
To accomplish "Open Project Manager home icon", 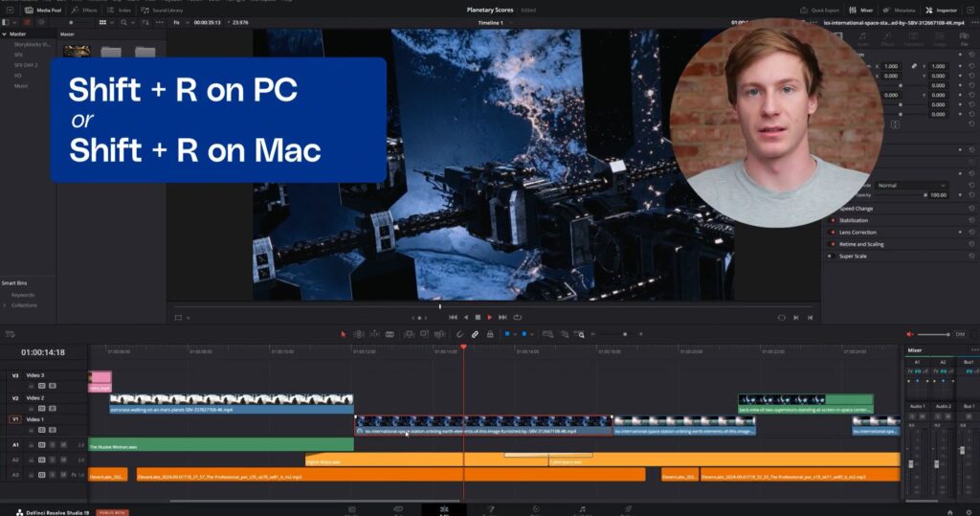I will click(950, 512).
